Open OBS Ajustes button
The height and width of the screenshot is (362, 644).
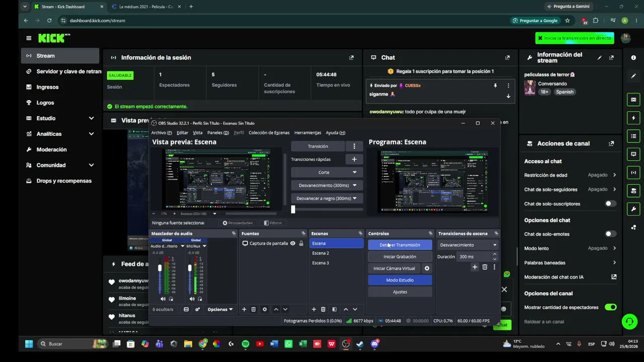point(400,292)
